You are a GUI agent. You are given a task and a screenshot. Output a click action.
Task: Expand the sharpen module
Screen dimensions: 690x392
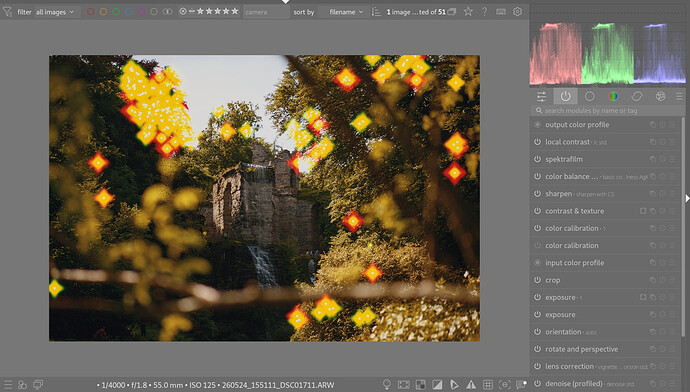558,194
